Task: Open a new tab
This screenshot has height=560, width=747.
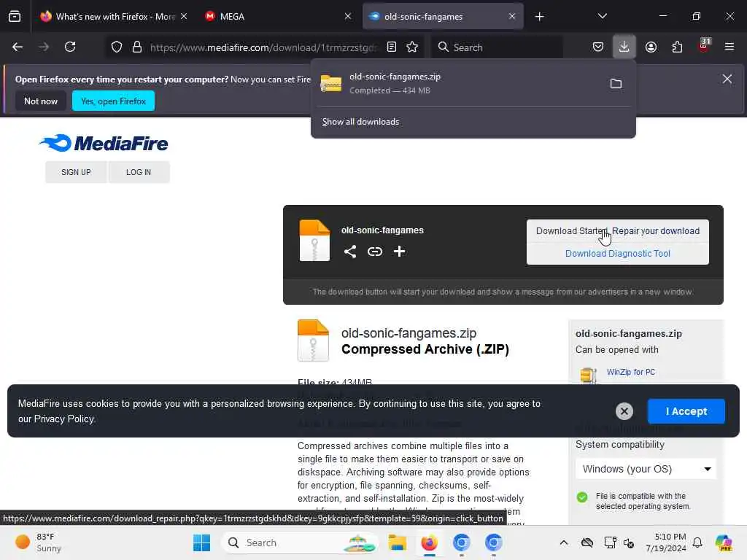Action: [x=539, y=17]
